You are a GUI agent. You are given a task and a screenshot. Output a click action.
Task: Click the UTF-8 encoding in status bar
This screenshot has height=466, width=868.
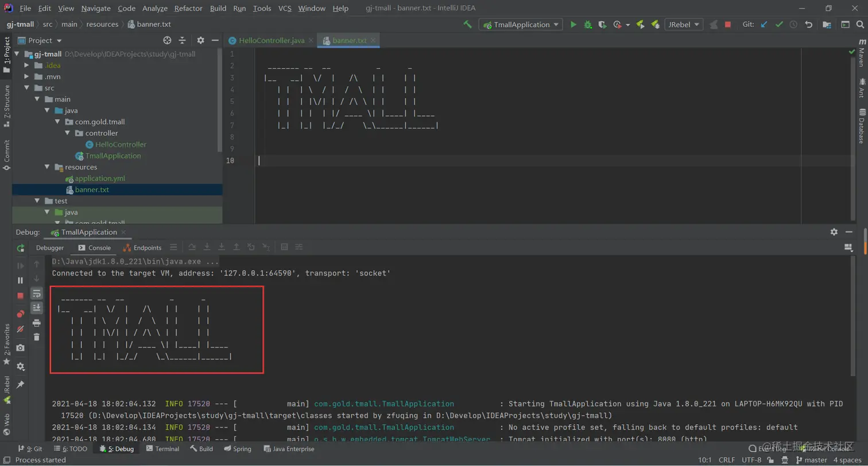(751, 460)
